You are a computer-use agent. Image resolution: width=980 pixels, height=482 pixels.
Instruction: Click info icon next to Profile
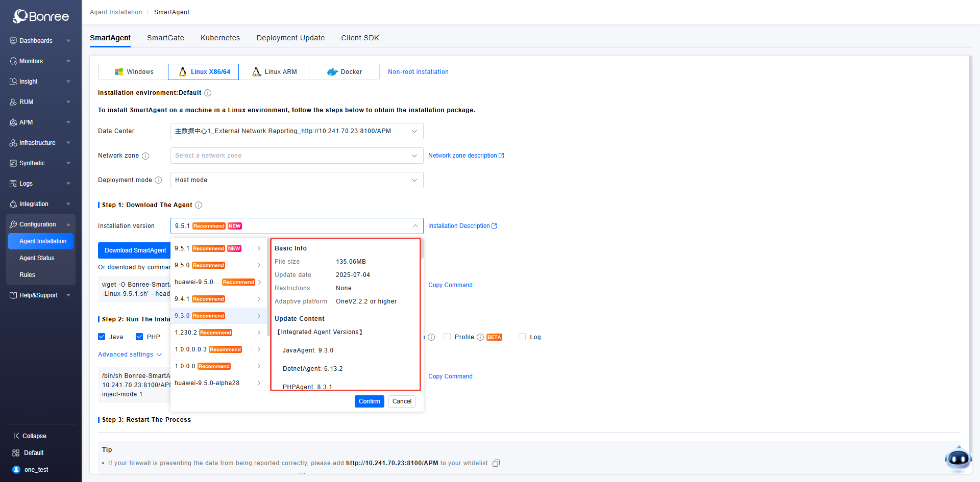coord(480,337)
